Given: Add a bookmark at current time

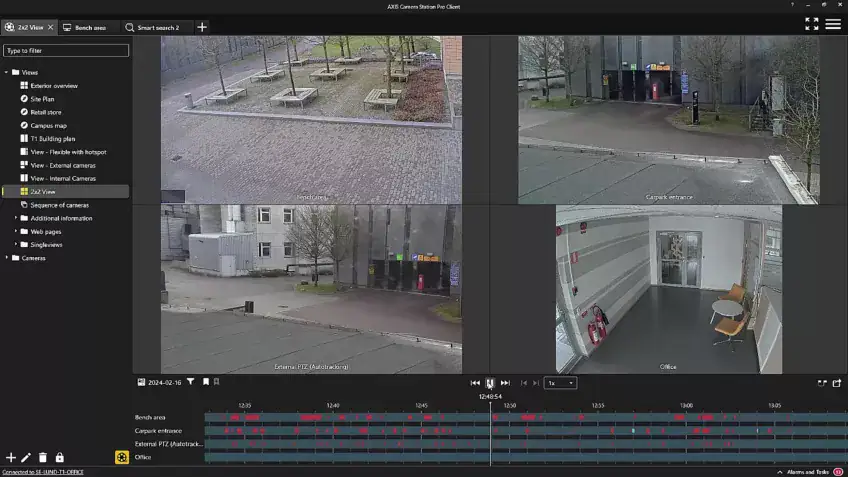Looking at the screenshot, I should coord(206,382).
